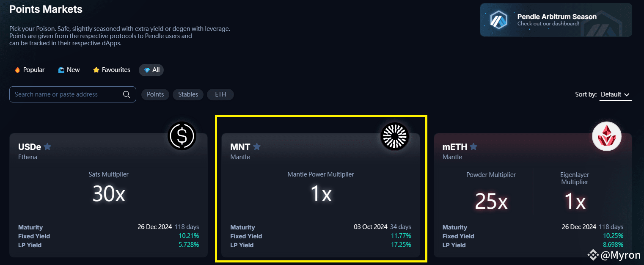Select the All markets tab
The height and width of the screenshot is (265, 644).
pyautogui.click(x=151, y=70)
